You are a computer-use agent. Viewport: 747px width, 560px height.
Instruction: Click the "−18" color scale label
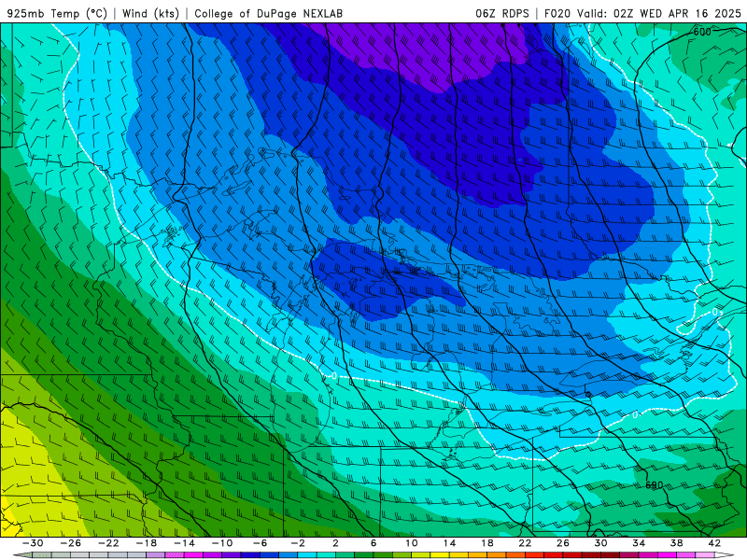coord(147,543)
